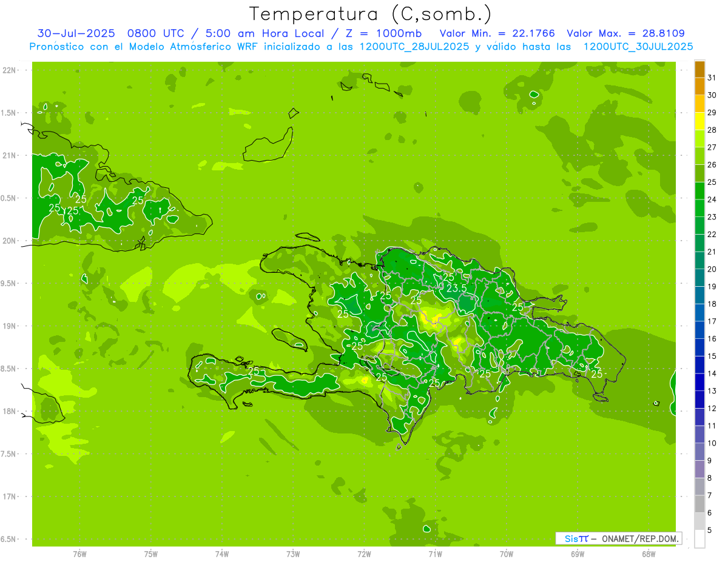
Task: Pick the orange swatch between 30 and 31
Action: point(699,87)
